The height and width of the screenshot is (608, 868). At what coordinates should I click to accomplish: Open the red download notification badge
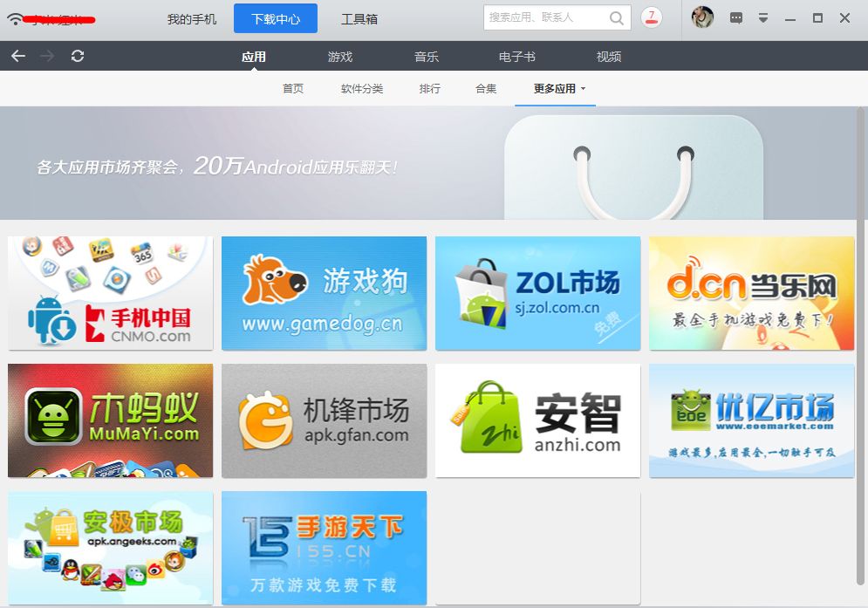pyautogui.click(x=652, y=17)
